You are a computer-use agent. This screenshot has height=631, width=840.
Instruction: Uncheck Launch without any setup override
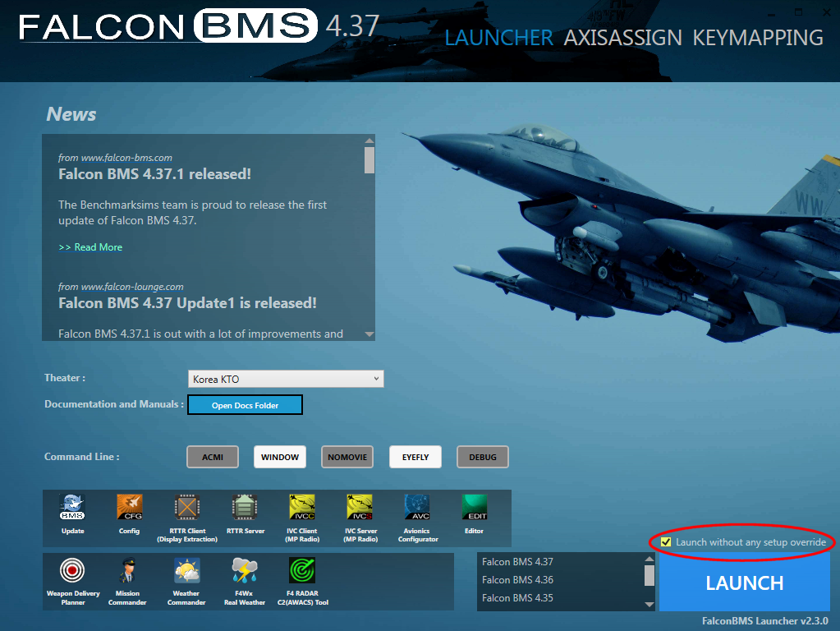[665, 542]
